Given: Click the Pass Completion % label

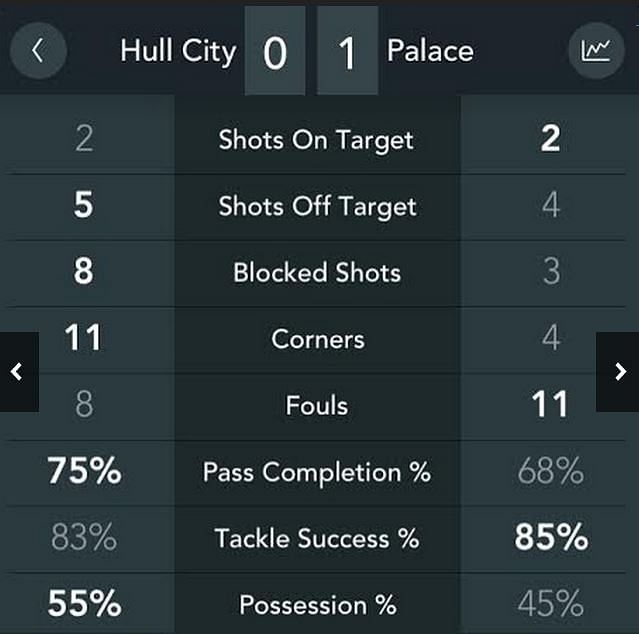Looking at the screenshot, I should pos(317,472).
